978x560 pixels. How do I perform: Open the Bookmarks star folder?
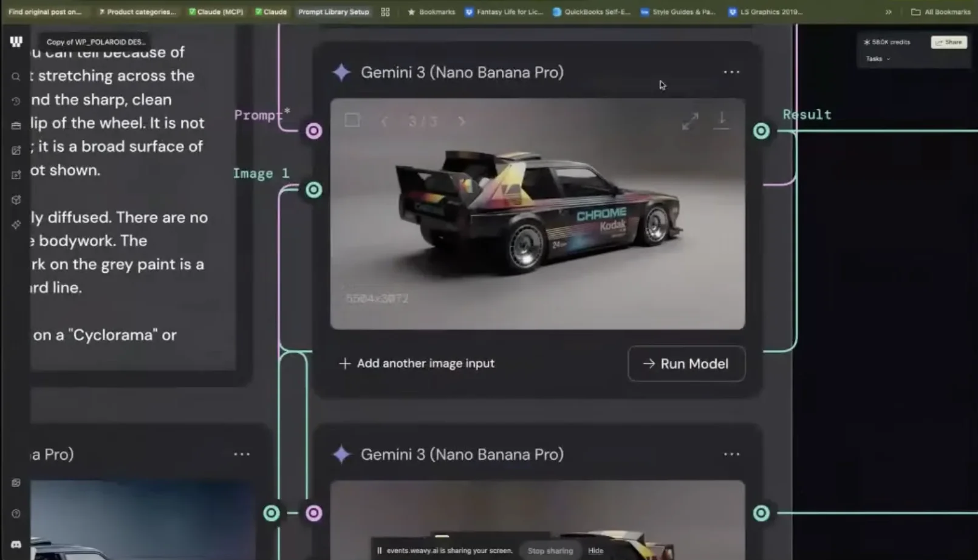tap(431, 12)
